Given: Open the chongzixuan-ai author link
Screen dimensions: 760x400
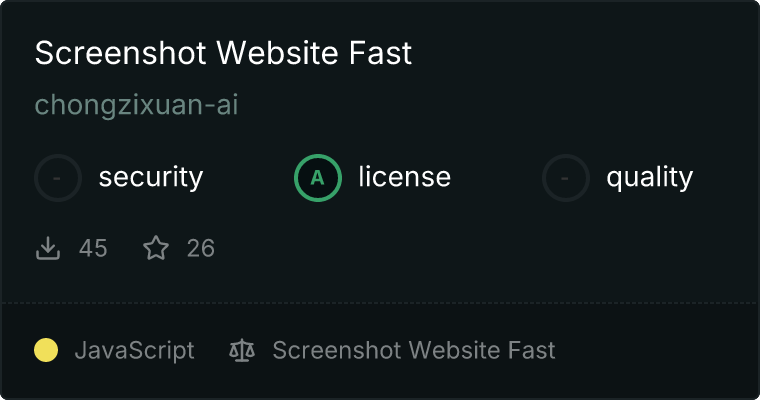Looking at the screenshot, I should tap(136, 105).
